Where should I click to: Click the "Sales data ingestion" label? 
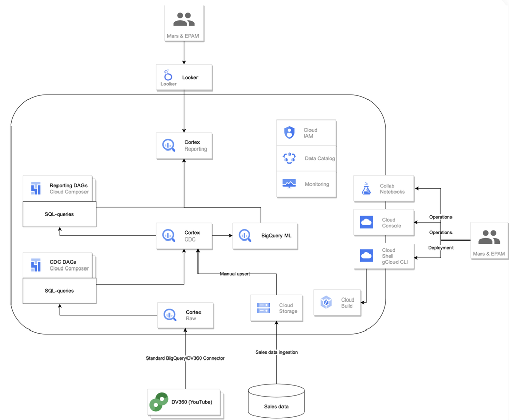click(x=276, y=352)
